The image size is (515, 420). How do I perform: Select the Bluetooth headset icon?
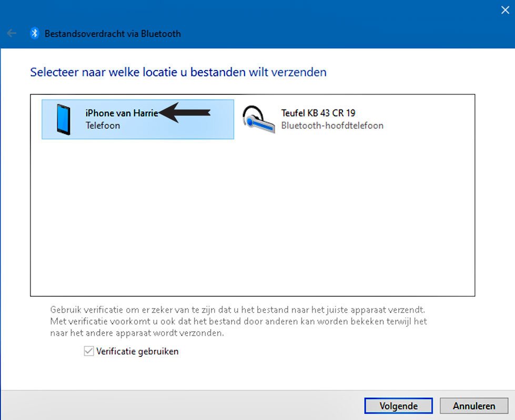(258, 119)
